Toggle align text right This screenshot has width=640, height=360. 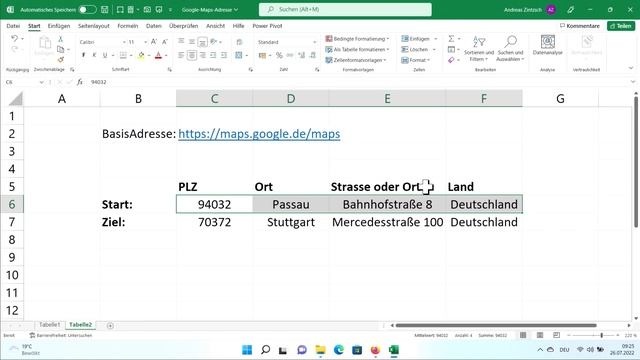point(202,55)
